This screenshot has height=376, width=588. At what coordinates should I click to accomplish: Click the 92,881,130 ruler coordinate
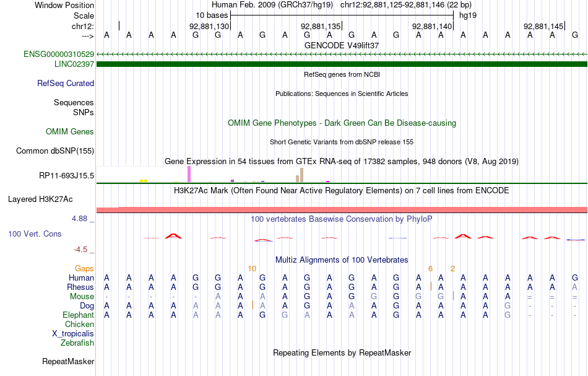(x=209, y=26)
